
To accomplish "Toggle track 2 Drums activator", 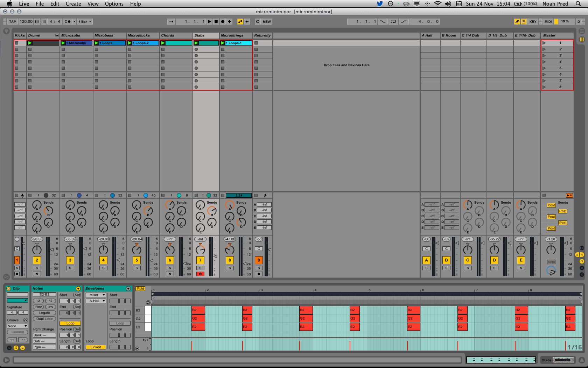I will 37,260.
